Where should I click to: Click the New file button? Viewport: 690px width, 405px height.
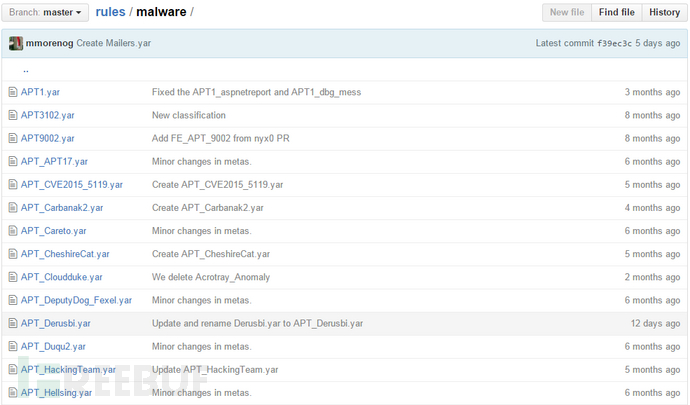click(x=567, y=12)
